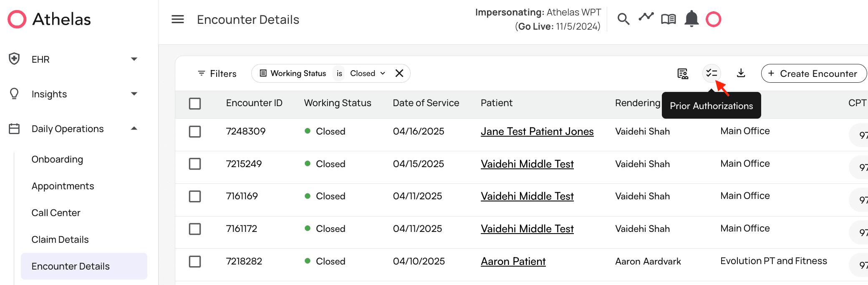Click the Create Encounter button
Screen dimensions: 868x285
tap(813, 74)
